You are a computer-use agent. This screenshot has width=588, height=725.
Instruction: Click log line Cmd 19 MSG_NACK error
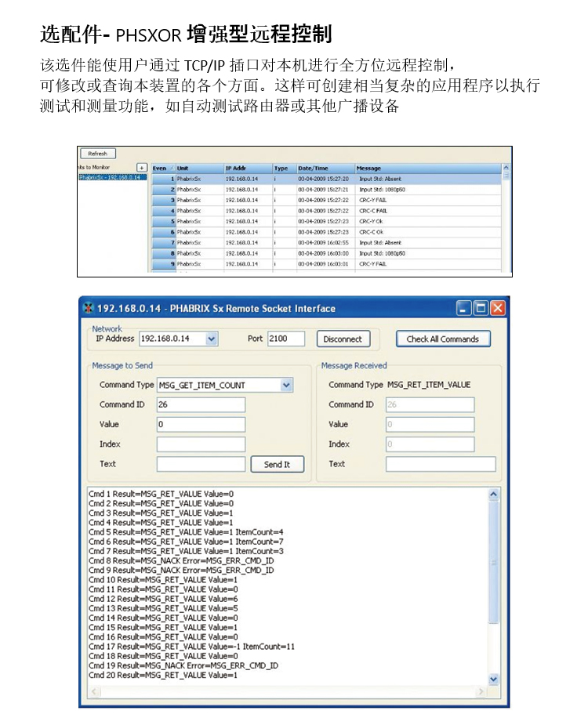[183, 665]
